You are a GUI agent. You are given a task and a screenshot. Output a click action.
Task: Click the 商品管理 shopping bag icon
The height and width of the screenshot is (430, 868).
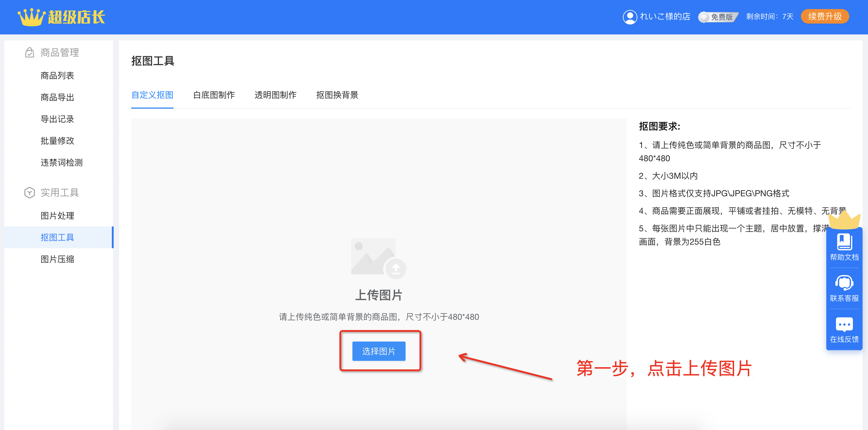click(x=30, y=53)
